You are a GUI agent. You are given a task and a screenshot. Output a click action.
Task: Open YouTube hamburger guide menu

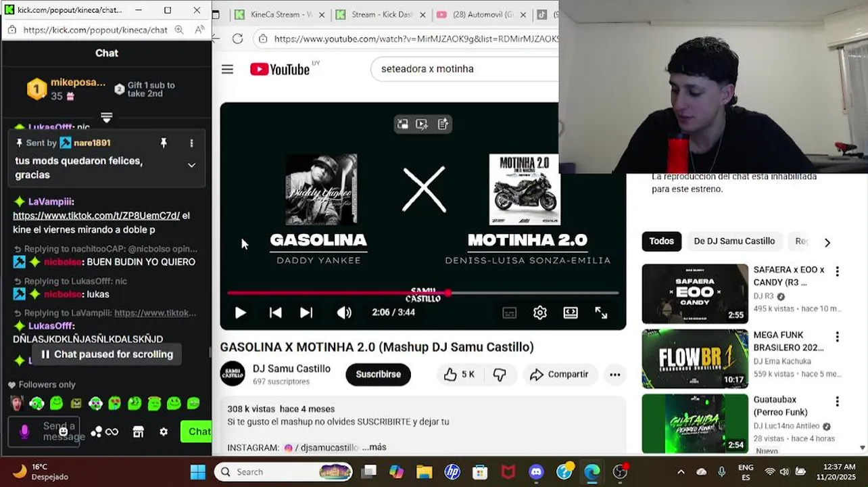pyautogui.click(x=227, y=69)
